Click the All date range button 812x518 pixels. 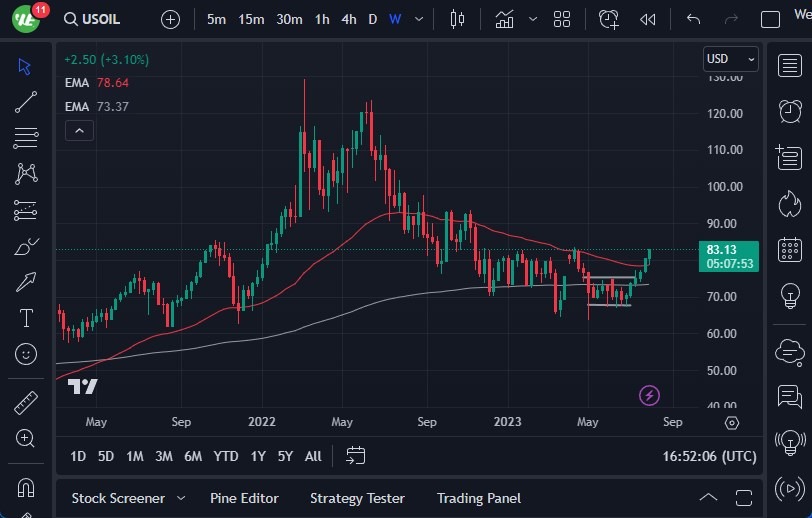point(313,456)
